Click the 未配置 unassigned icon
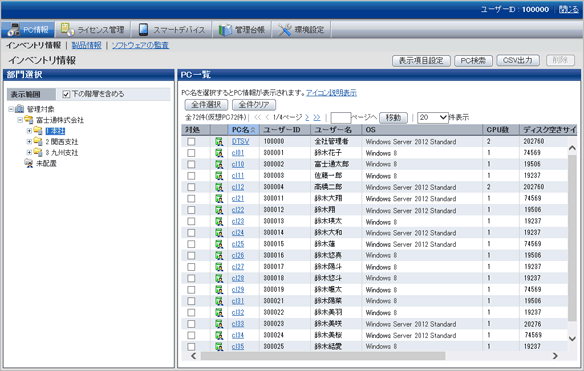The height and width of the screenshot is (371, 584). (29, 163)
